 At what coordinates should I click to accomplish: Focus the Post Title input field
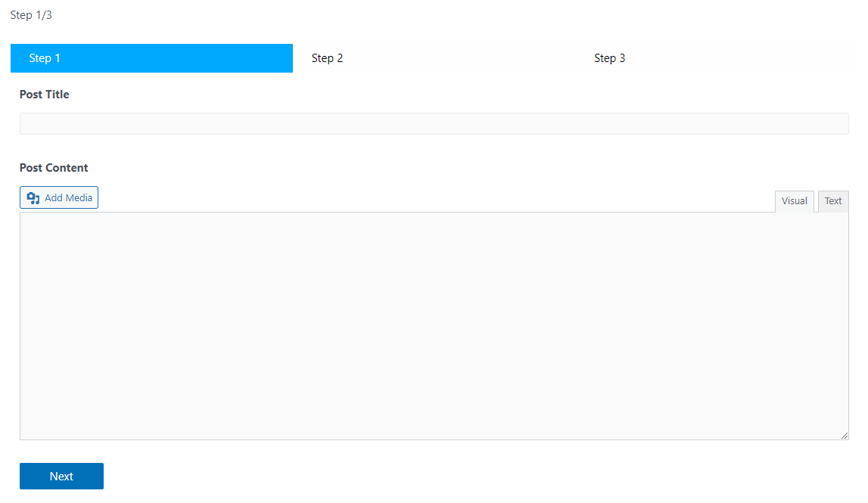pyautogui.click(x=434, y=123)
